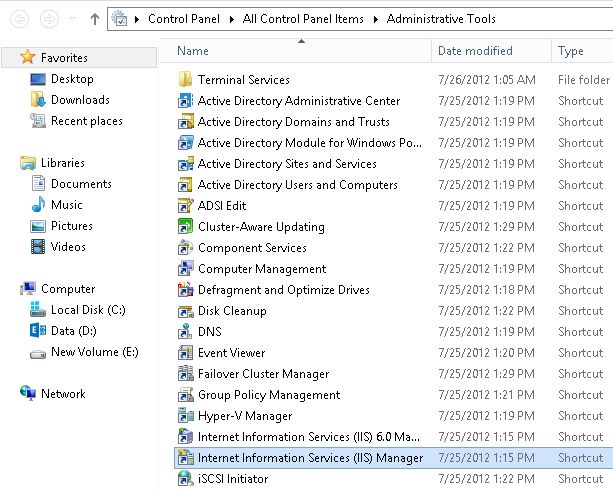Click the Back navigation arrow
Screen dimensions: 613x490
(x=20, y=19)
